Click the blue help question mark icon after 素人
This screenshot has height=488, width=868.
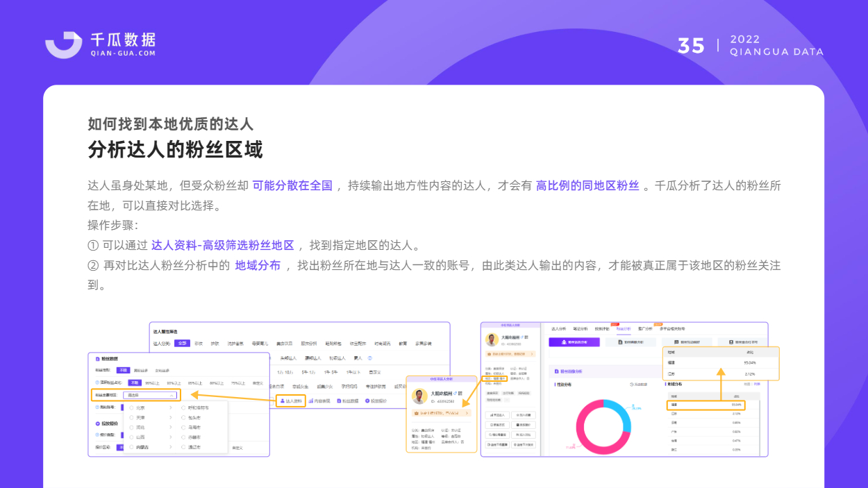tap(370, 358)
